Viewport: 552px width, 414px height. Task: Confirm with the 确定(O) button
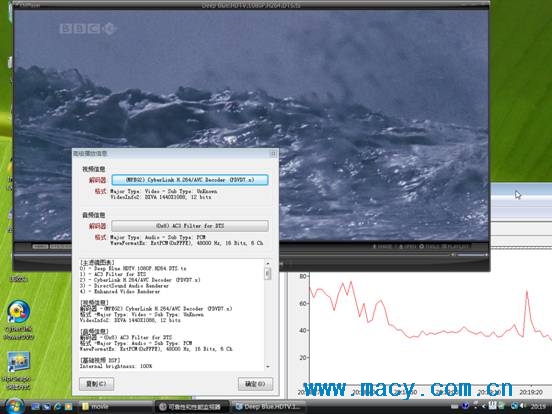point(255,384)
